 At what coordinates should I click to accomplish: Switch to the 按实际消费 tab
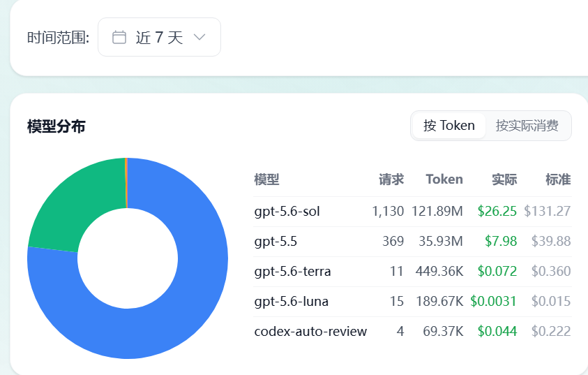pyautogui.click(x=527, y=126)
